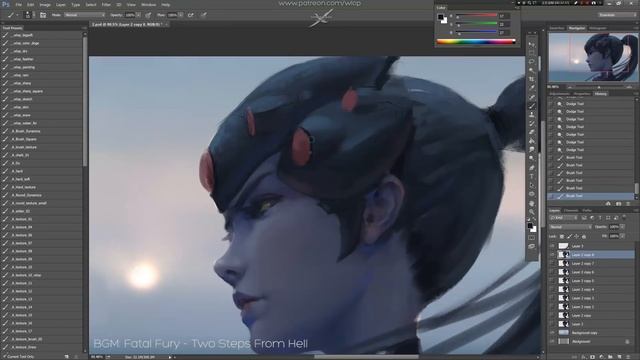Create new layer icon
This screenshot has width=640, height=360.
click(619, 357)
